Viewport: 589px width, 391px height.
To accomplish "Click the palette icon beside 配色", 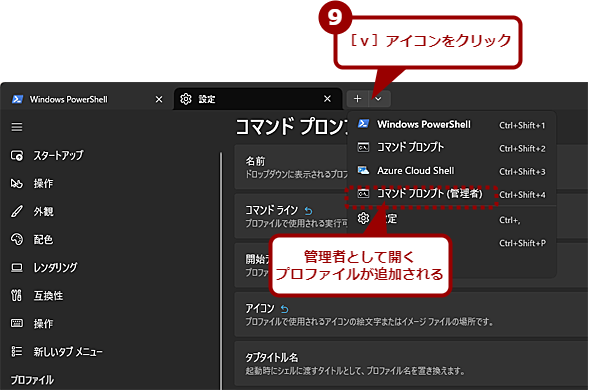I will (x=17, y=239).
